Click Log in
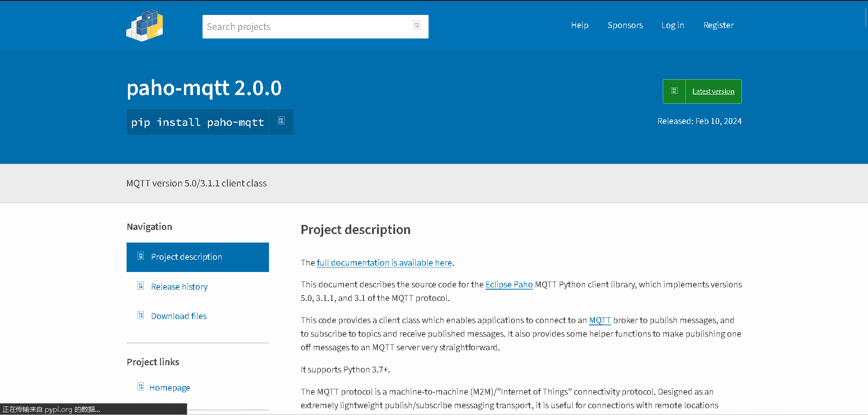 pyautogui.click(x=673, y=25)
